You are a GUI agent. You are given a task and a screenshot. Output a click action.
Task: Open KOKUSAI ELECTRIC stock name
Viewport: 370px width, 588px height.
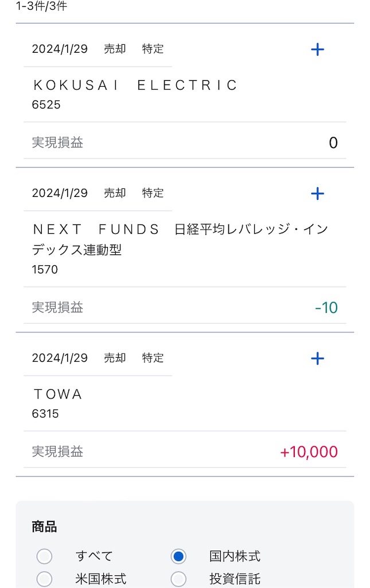[x=135, y=85]
